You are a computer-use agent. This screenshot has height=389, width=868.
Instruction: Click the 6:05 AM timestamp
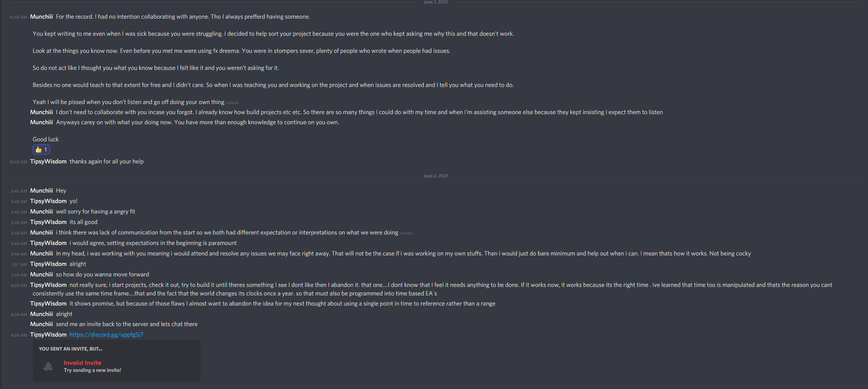[19, 335]
